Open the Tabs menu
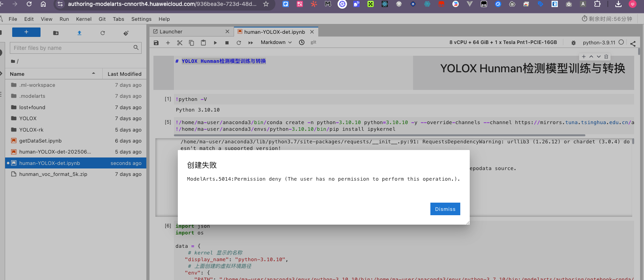The width and height of the screenshot is (644, 280). pos(118,19)
